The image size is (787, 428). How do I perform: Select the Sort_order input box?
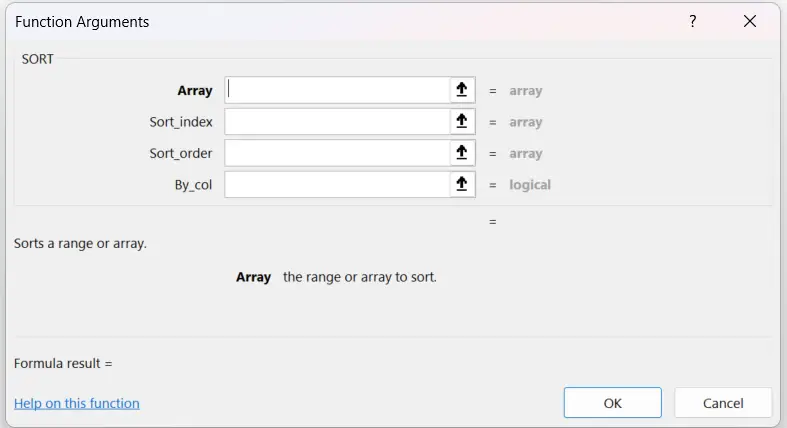[x=337, y=153]
